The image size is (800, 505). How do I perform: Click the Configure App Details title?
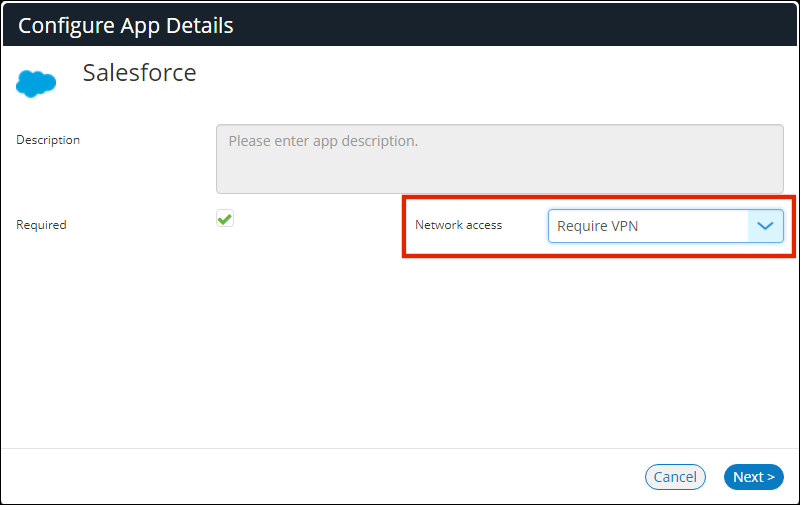tap(126, 26)
